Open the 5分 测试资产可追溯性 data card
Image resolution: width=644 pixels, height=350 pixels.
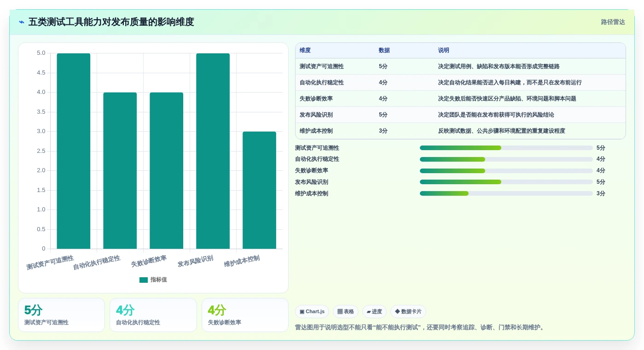[x=62, y=315]
